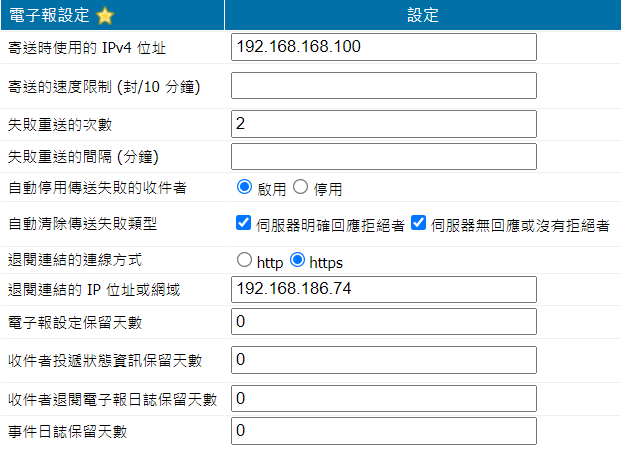Image resolution: width=621 pixels, height=460 pixels.
Task: Focus the 收件者退閱電子報日誌保留天數 input
Action: [383, 398]
